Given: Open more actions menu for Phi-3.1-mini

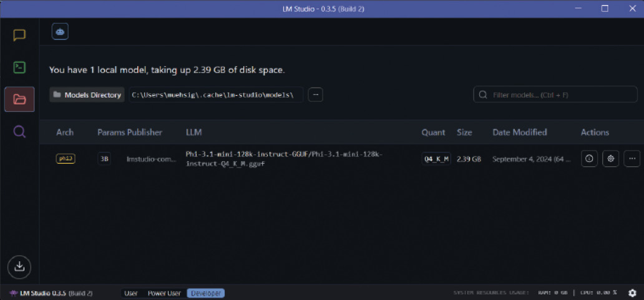Looking at the screenshot, I should tap(632, 158).
